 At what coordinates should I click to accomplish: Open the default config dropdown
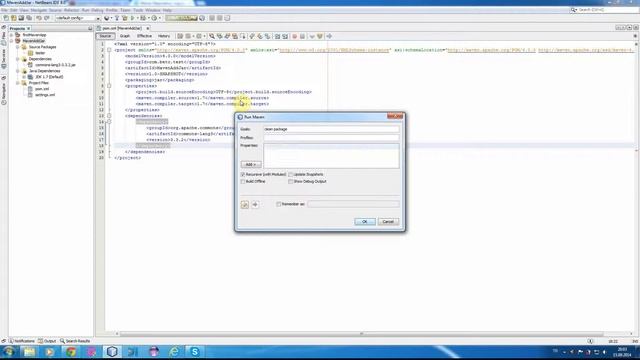pyautogui.click(x=78, y=18)
